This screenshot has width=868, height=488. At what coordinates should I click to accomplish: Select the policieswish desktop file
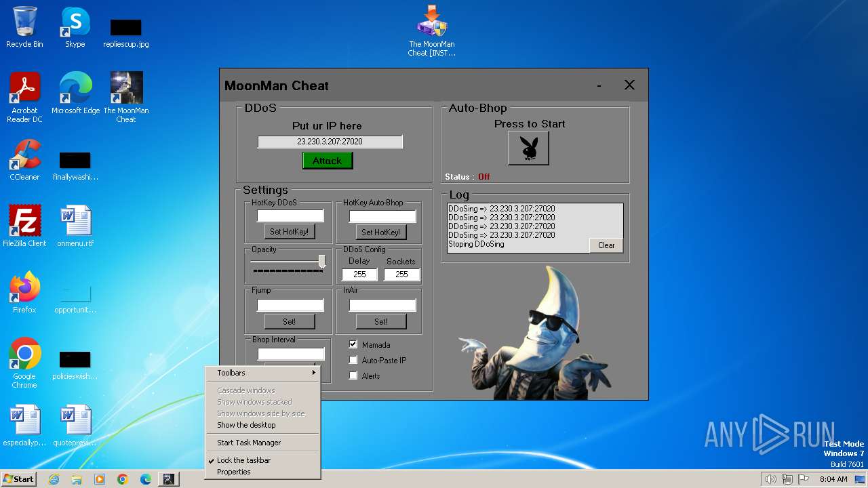(75, 365)
